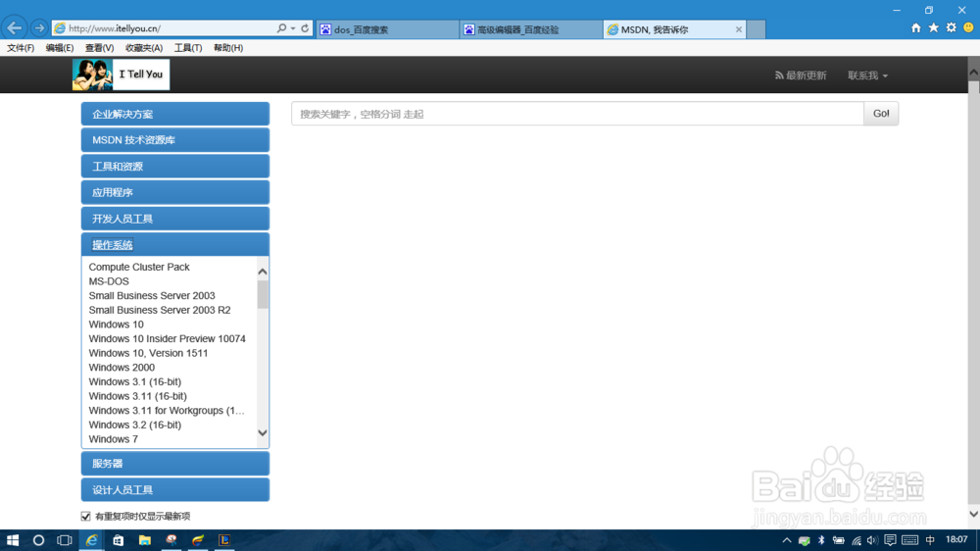
Task: Click the Internet Explorer taskbar icon
Action: tap(91, 540)
